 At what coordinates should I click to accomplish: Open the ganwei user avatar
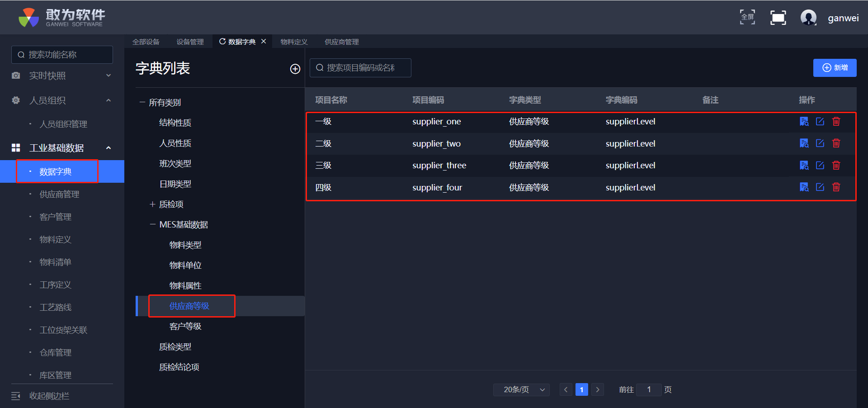click(808, 18)
